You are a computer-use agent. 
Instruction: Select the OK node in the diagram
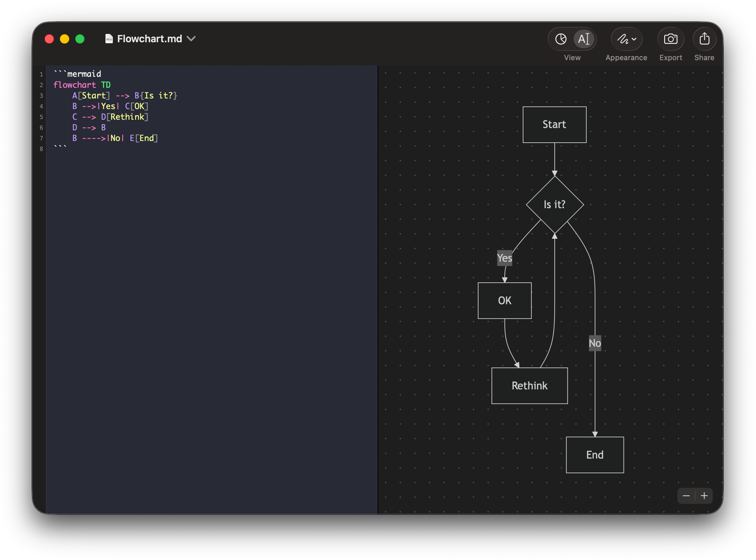(504, 301)
